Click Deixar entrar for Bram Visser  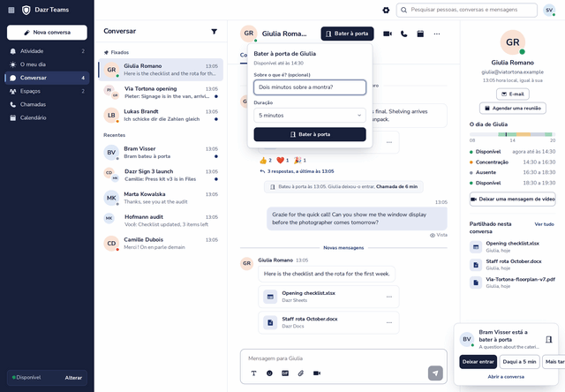[478, 362]
